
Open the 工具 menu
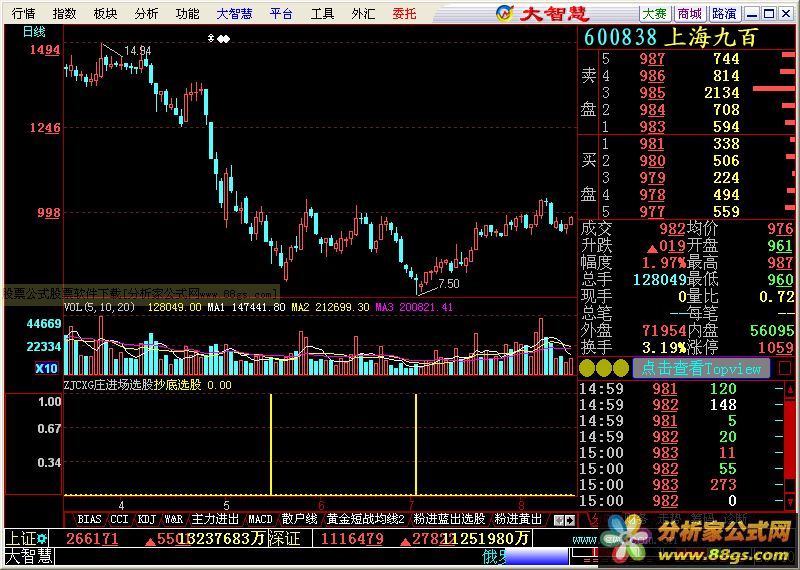tap(322, 14)
